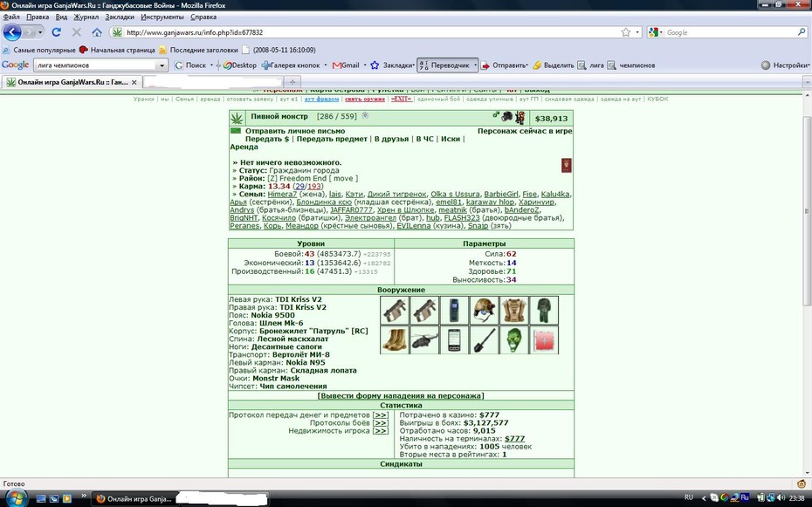The width and height of the screenshot is (812, 507).
Task: Select the Онлайн игра GanjaWars.Ru tab
Action: point(72,82)
